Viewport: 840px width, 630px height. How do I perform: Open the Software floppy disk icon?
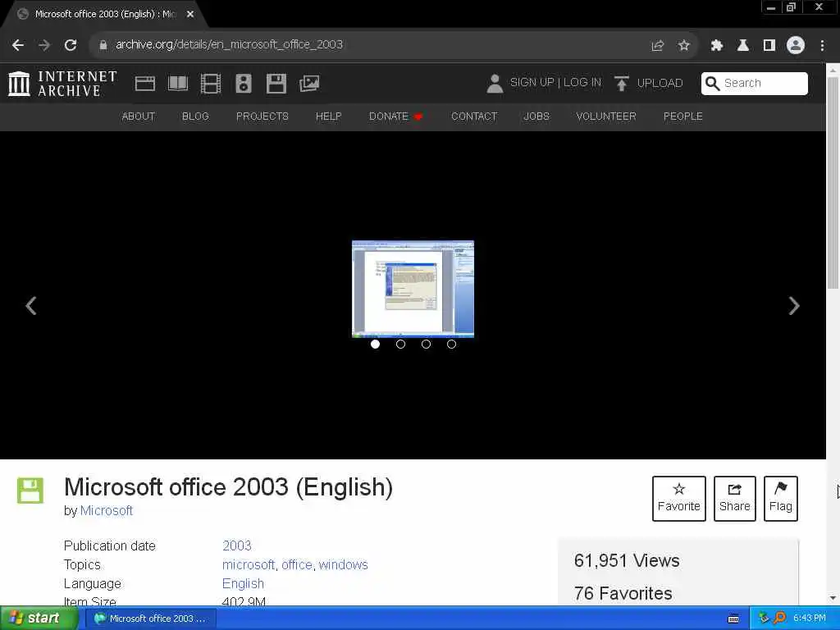[x=276, y=84]
